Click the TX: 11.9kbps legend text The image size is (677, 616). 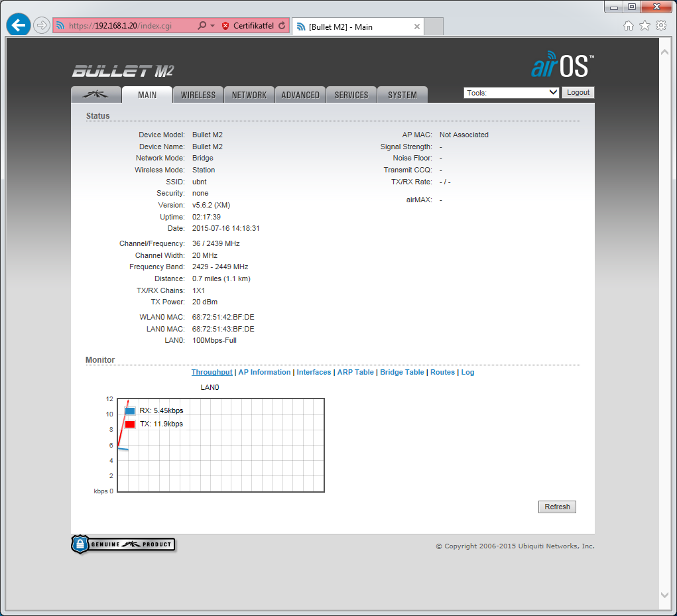tap(162, 424)
